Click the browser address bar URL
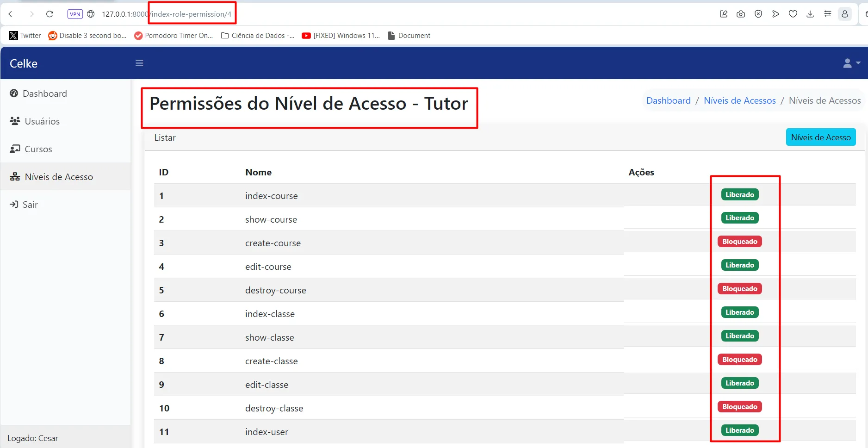The width and height of the screenshot is (868, 448). 167,14
